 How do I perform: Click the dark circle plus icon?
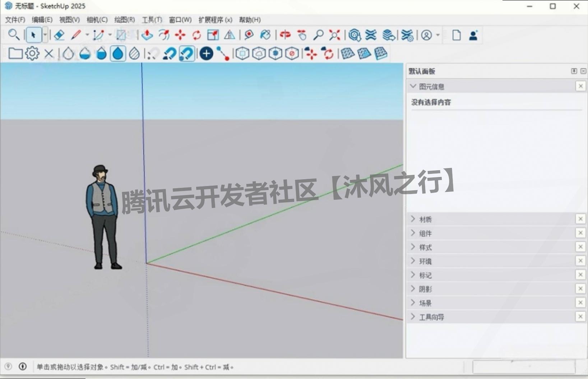coord(206,54)
